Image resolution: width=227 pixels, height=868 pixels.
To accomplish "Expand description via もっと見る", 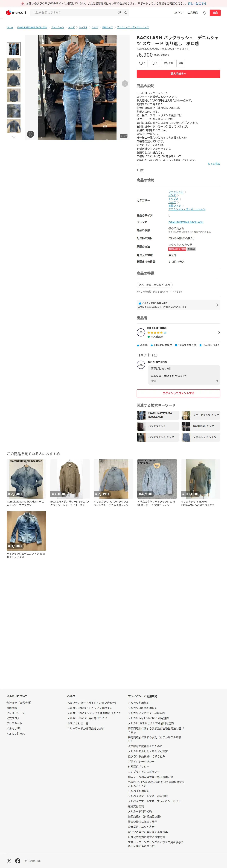I will 214,164.
